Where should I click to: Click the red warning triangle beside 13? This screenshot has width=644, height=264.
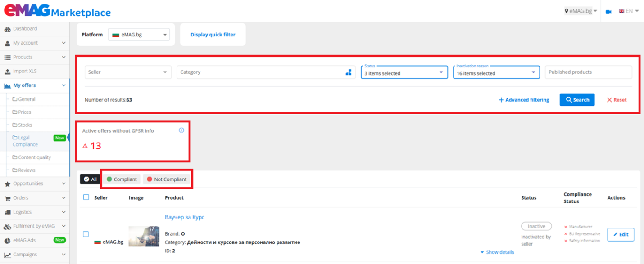pyautogui.click(x=85, y=146)
